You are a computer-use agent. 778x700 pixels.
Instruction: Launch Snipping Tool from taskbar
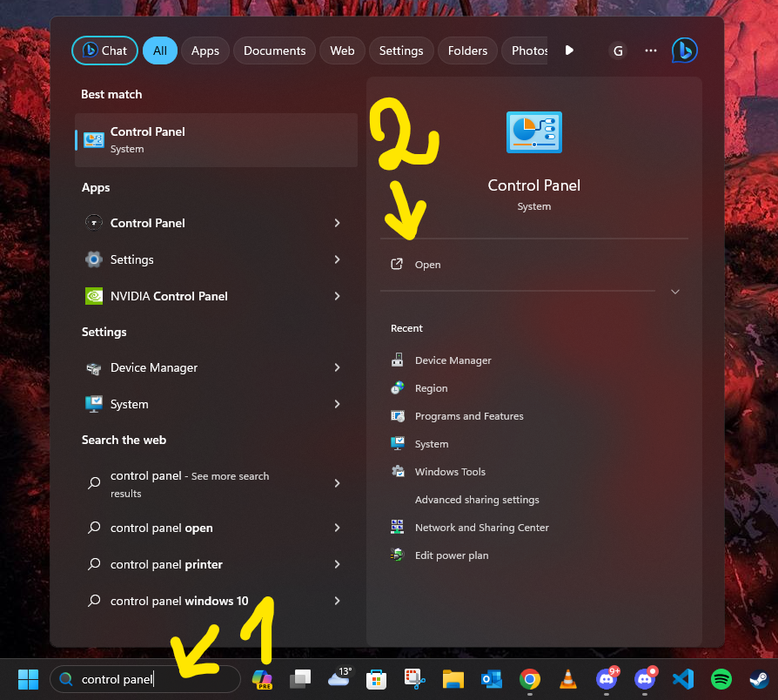point(415,679)
